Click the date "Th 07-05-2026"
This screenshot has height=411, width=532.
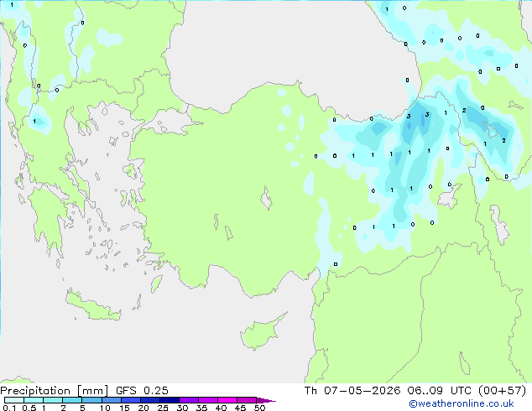pos(352,391)
